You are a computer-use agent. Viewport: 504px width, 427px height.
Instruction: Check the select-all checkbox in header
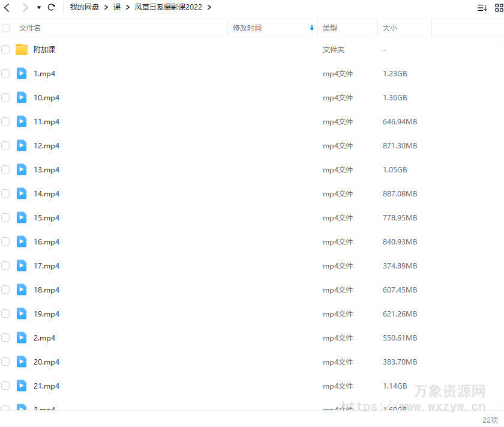pos(6,28)
